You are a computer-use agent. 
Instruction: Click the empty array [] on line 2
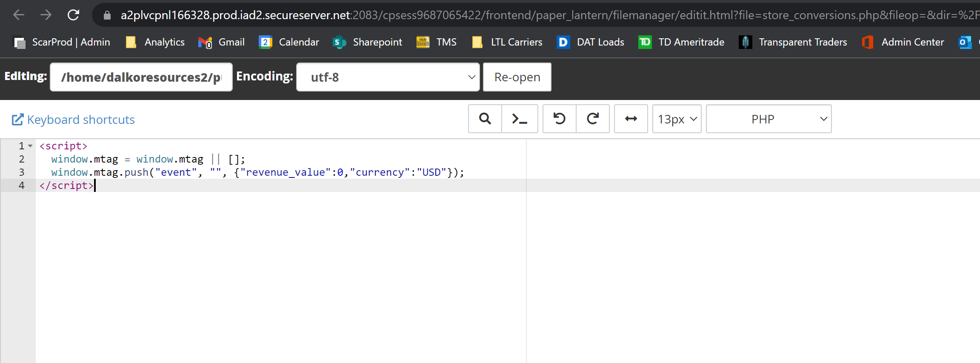(x=234, y=159)
